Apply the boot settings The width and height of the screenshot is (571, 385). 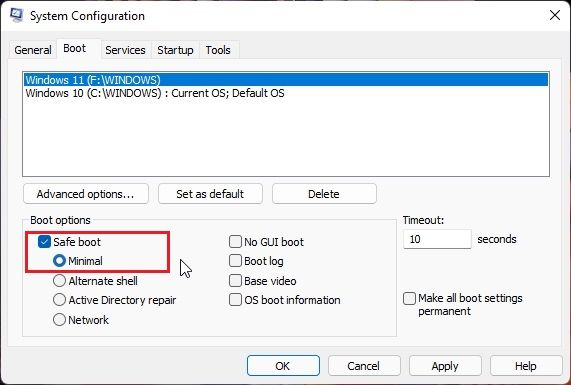pyautogui.click(x=445, y=366)
